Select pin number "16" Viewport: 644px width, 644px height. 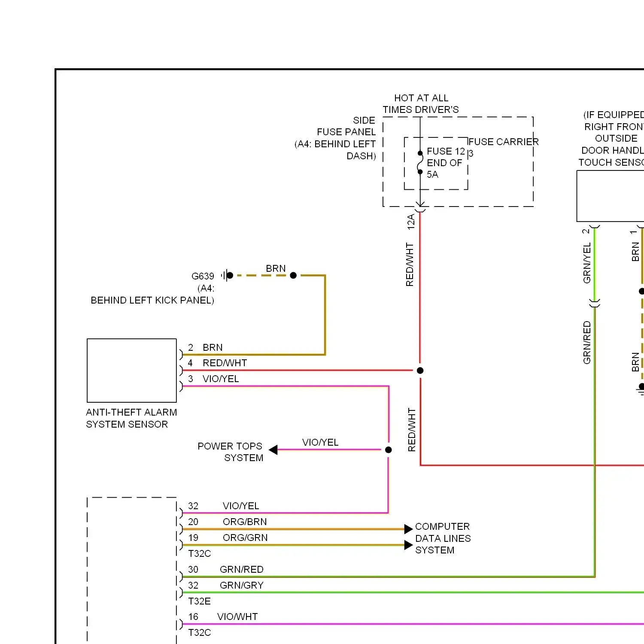[193, 617]
